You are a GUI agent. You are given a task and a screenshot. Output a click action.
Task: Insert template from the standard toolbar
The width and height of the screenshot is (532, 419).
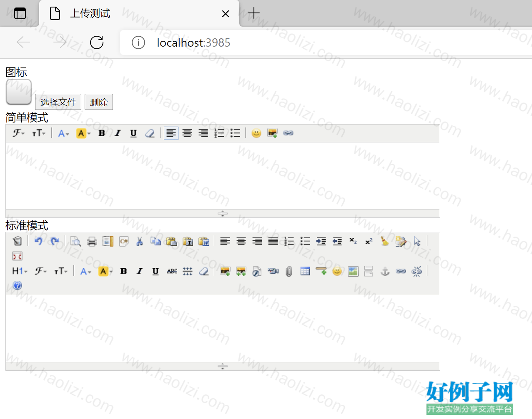coord(108,241)
